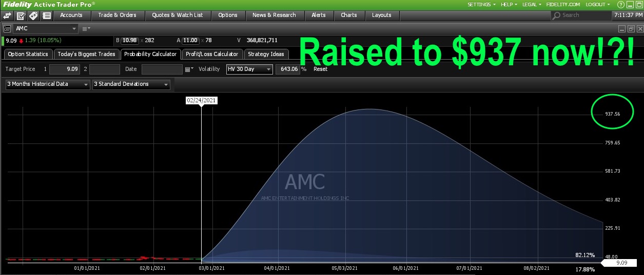
Task: Open the trade ticket notepad icon
Action: (x=21, y=15)
